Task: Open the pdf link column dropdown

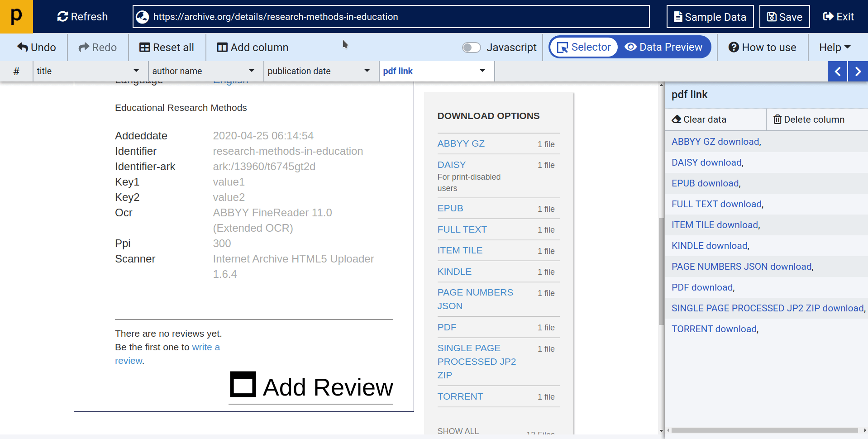Action: tap(482, 71)
